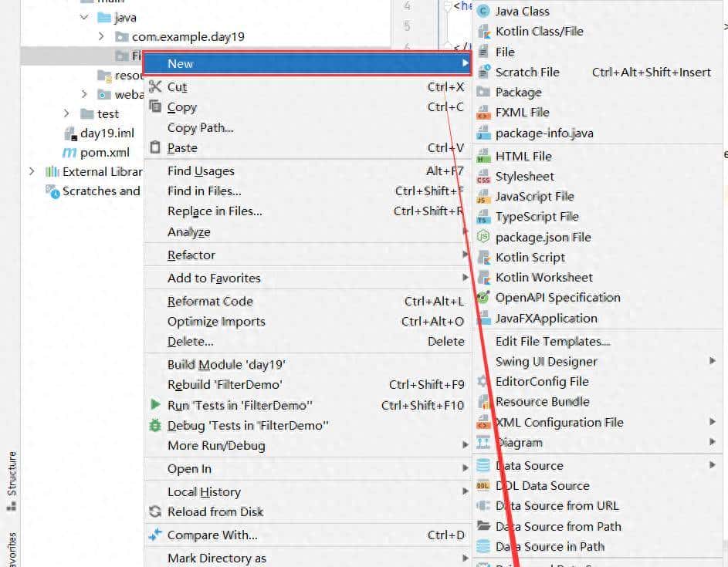This screenshot has width=728, height=567.
Task: Click the Debug bug icon
Action: tap(155, 425)
